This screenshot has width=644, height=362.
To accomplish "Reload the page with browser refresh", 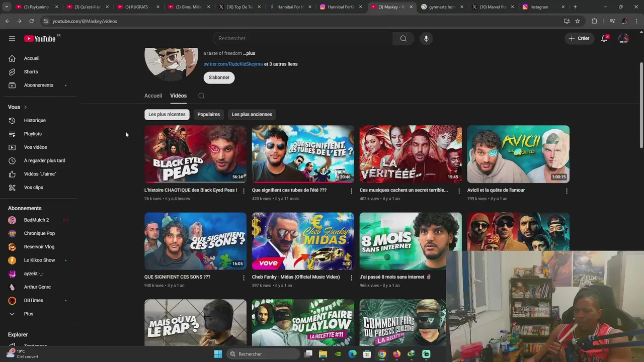I will pos(31,21).
